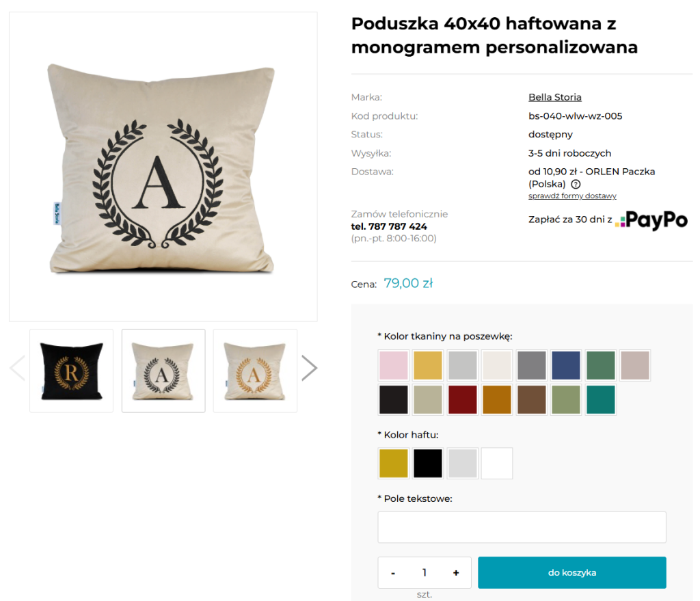Screen dimensions: 700x601
Task: Show previous thumbnails with left arrow
Action: 17,368
